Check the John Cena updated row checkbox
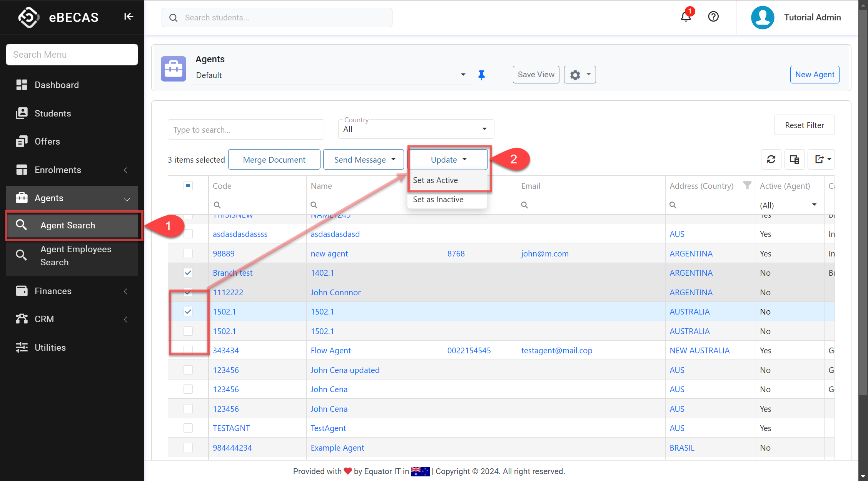This screenshot has height=481, width=868. tap(188, 370)
